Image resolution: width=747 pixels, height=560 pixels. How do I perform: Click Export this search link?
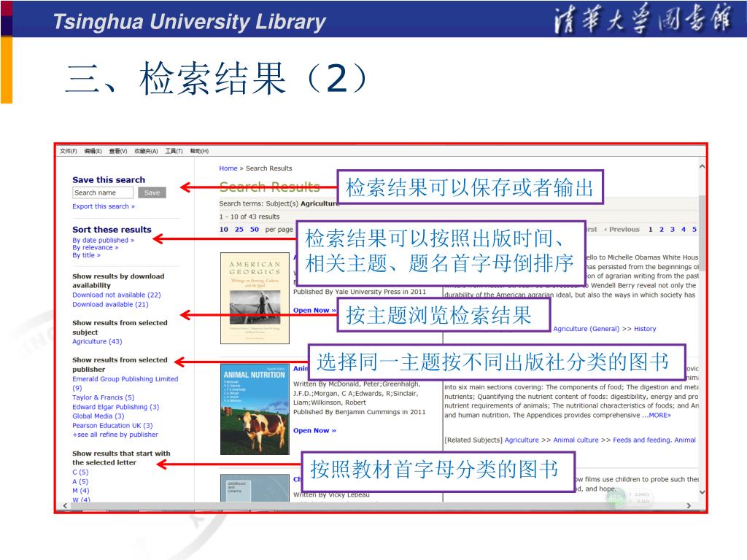(x=104, y=206)
